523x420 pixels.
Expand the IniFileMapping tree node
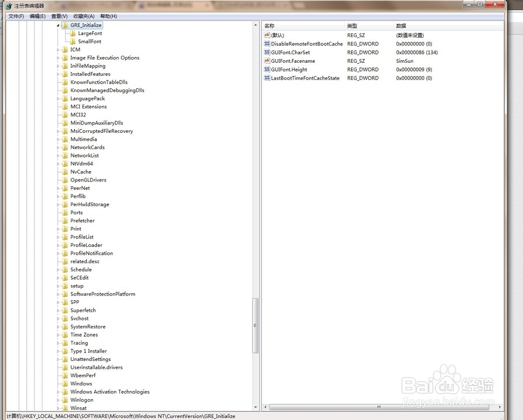tap(58, 66)
